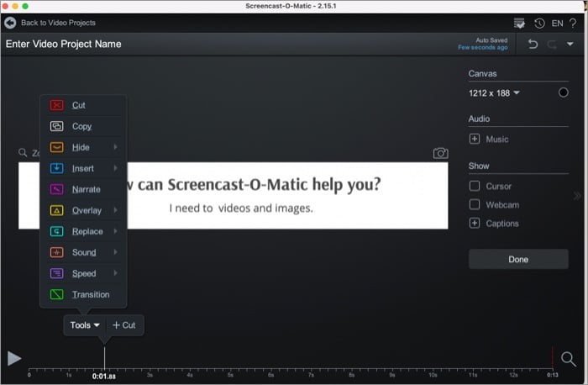This screenshot has height=385, width=588.
Task: Enable the Cursor checkbox
Action: (x=475, y=186)
